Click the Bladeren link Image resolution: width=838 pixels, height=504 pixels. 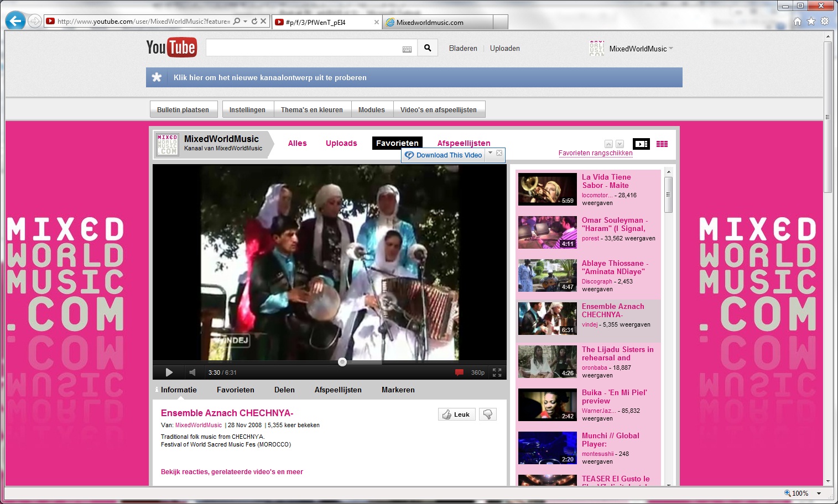pyautogui.click(x=463, y=49)
